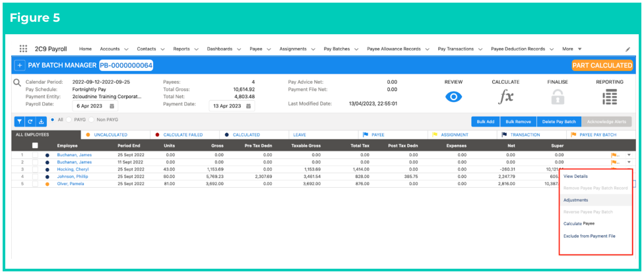Open row actions arrow for 11 Sept Buchanan row
The height and width of the screenshot is (274, 644).
pos(628,162)
